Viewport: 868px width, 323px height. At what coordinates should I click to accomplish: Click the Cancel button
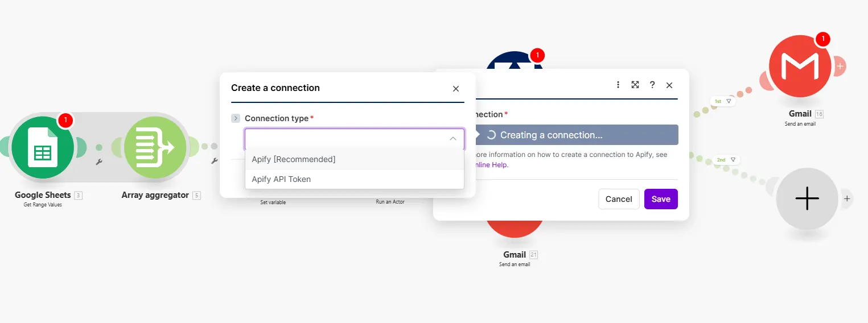(x=619, y=199)
